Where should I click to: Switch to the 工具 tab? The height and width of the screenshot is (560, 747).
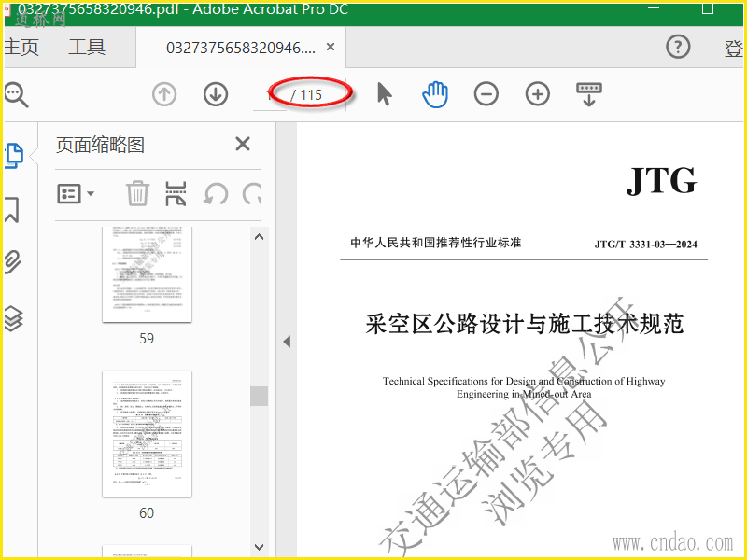click(87, 48)
